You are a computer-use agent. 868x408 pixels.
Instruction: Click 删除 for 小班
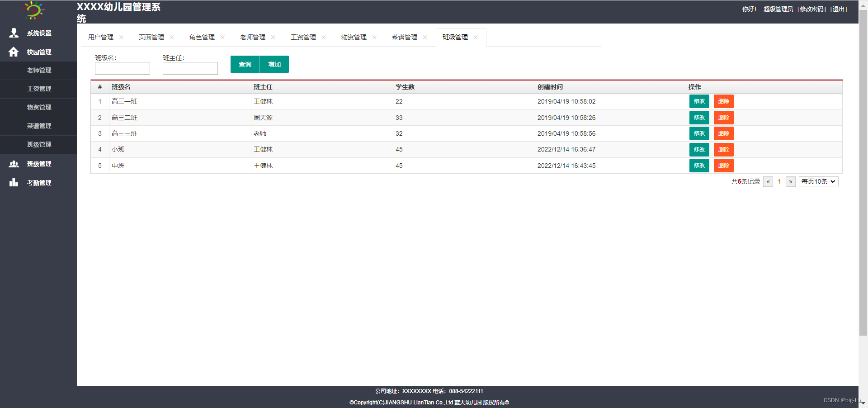click(724, 150)
